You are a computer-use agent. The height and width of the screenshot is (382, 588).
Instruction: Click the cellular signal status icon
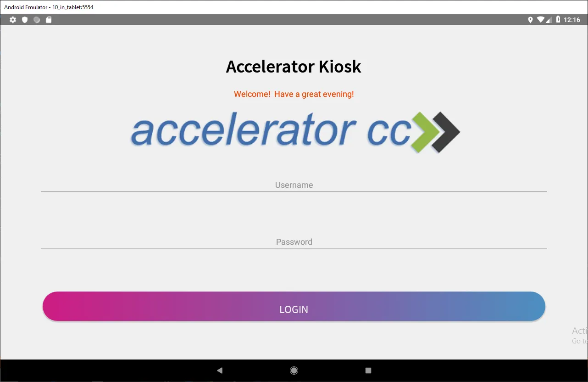click(x=549, y=20)
